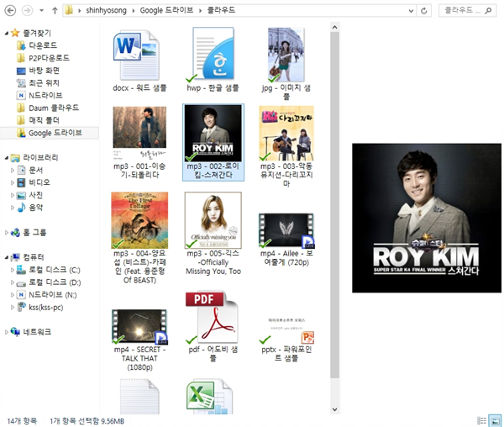Select mp3 001-이승기-되돌리다 album cover
This screenshot has width=504, height=427.
139,133
